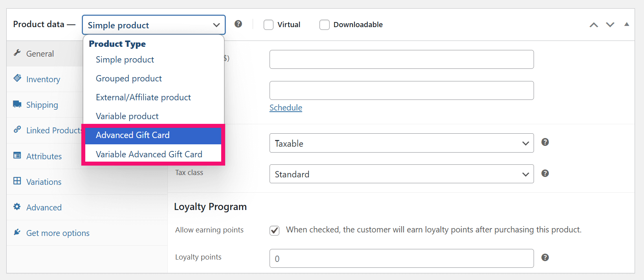Open the Standard tax class dropdown
This screenshot has height=280, width=644.
coord(401,174)
